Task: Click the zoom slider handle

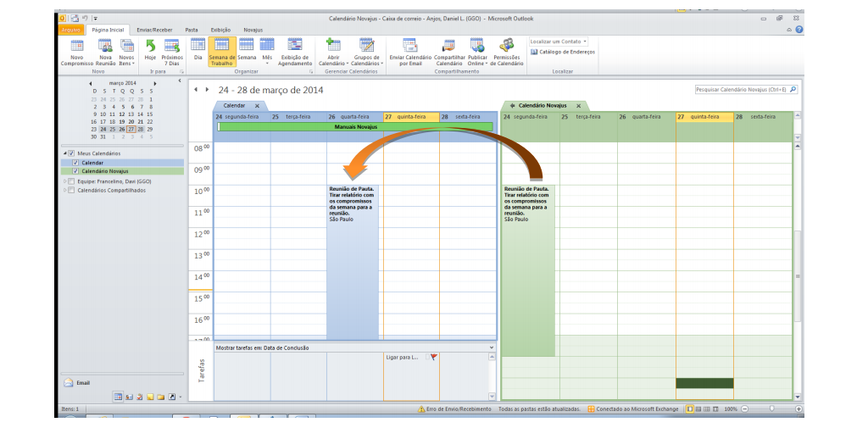Action: coord(771,409)
